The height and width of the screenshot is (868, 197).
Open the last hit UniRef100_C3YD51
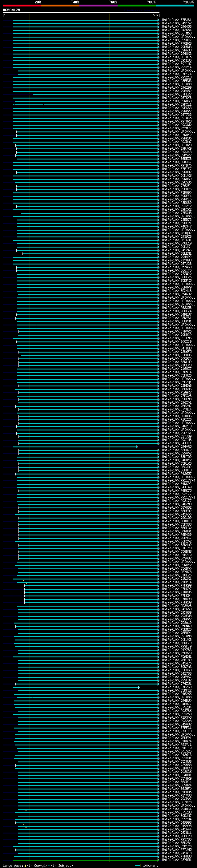(x=176, y=859)
